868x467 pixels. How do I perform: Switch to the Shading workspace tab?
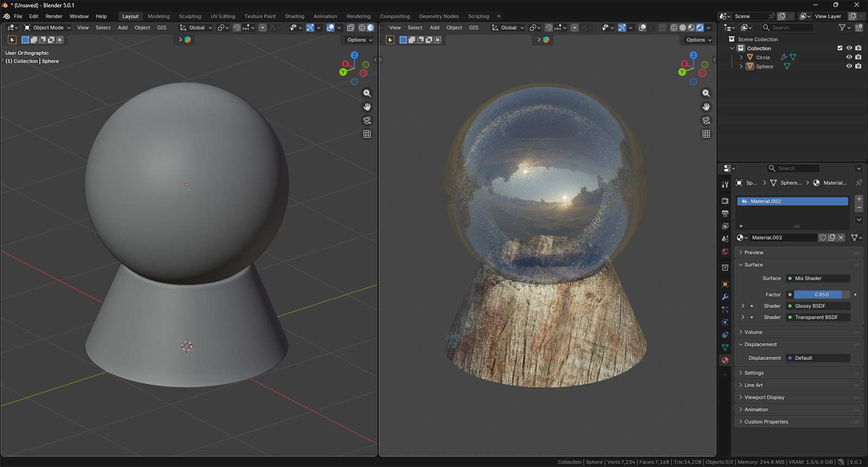tap(295, 16)
